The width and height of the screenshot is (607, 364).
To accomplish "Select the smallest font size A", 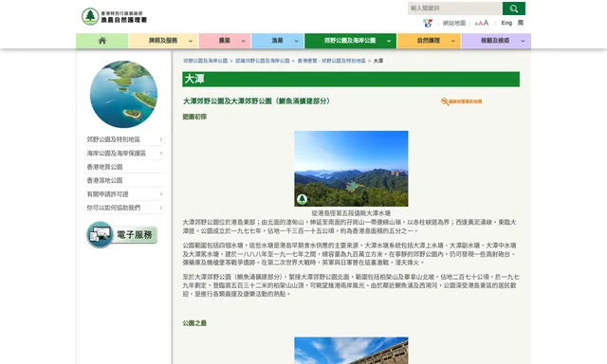I will [476, 24].
